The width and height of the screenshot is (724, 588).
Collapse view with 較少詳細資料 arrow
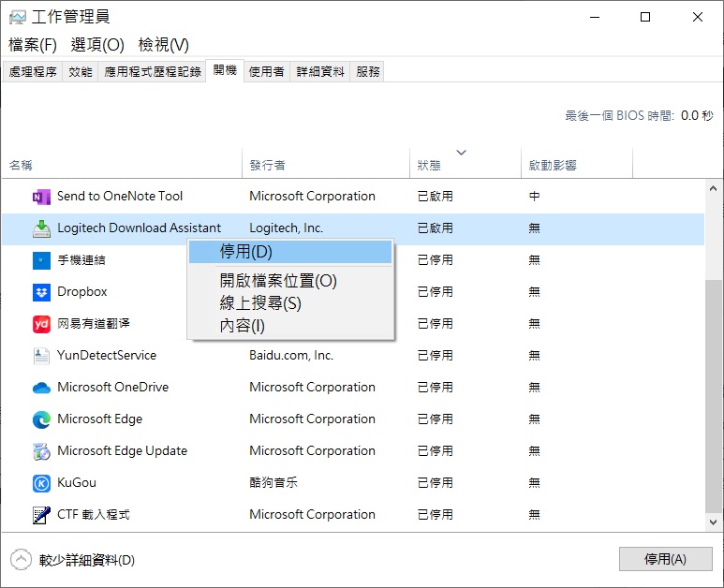(x=21, y=560)
